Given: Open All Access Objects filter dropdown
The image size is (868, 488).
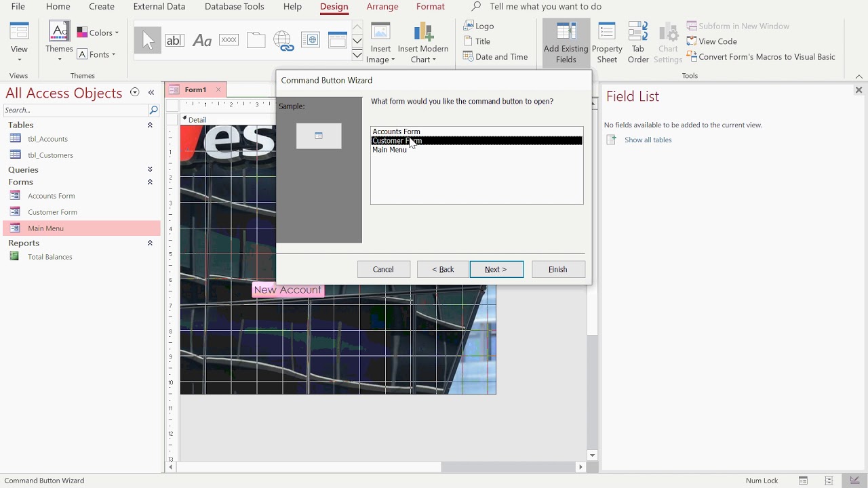Looking at the screenshot, I should point(134,92).
